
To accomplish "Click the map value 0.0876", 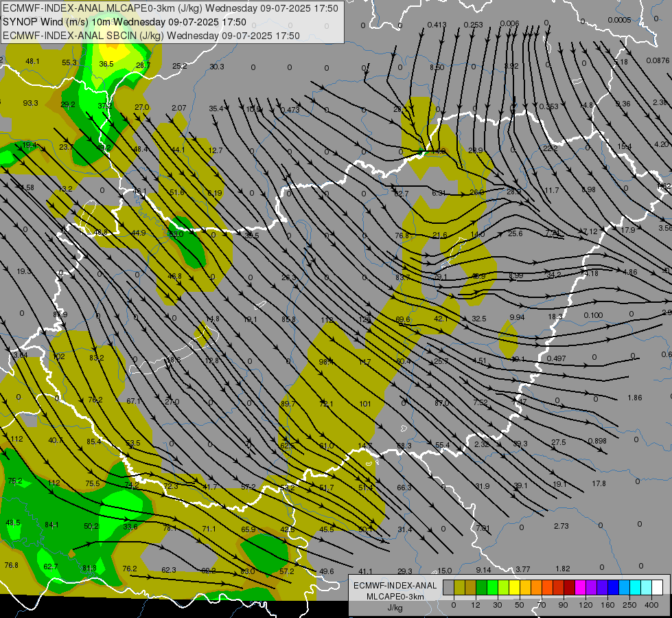I will pyautogui.click(x=658, y=61).
